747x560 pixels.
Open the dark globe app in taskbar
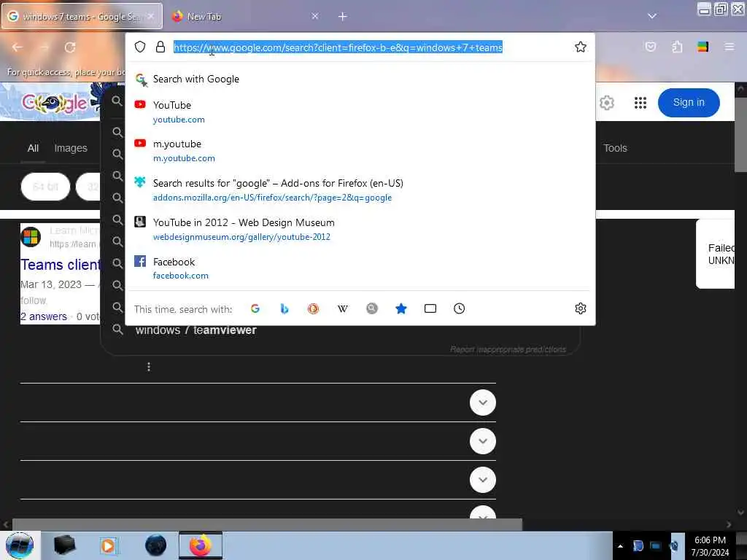click(x=155, y=545)
